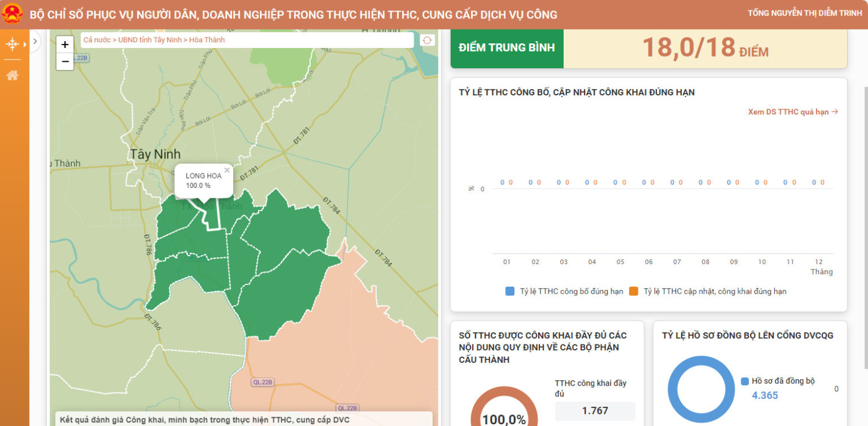
Task: Go to Home via sidebar house icon
Action: (x=12, y=75)
